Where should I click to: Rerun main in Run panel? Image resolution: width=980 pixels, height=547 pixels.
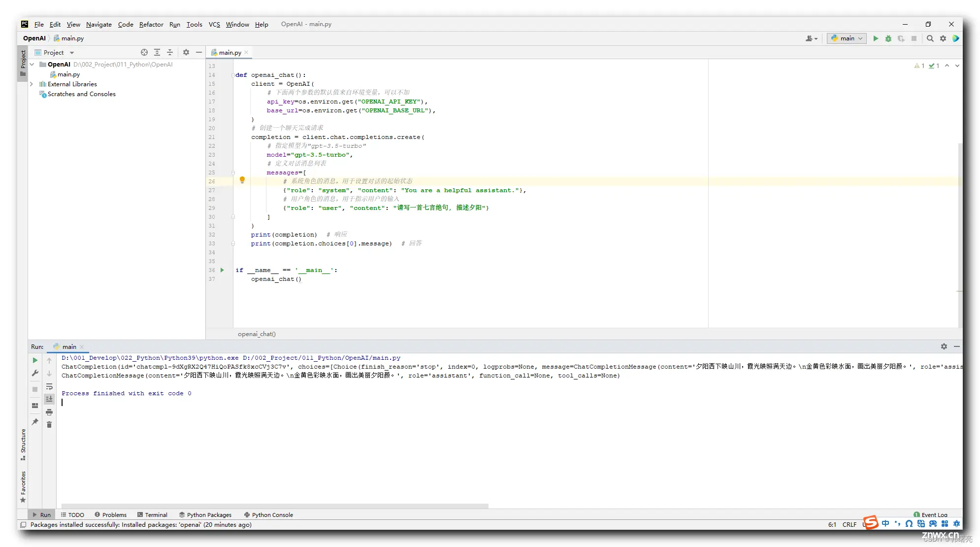[x=35, y=360]
